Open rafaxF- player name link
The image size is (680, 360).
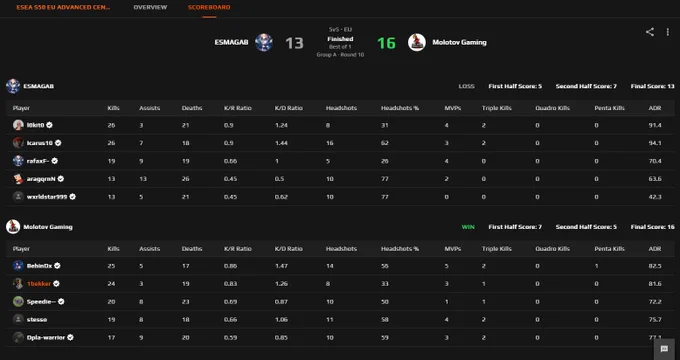(38, 160)
